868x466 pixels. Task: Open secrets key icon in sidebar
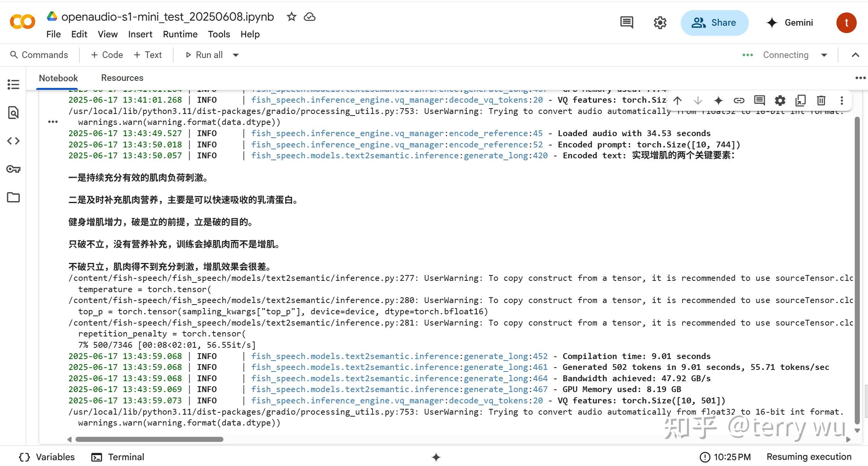[13, 169]
